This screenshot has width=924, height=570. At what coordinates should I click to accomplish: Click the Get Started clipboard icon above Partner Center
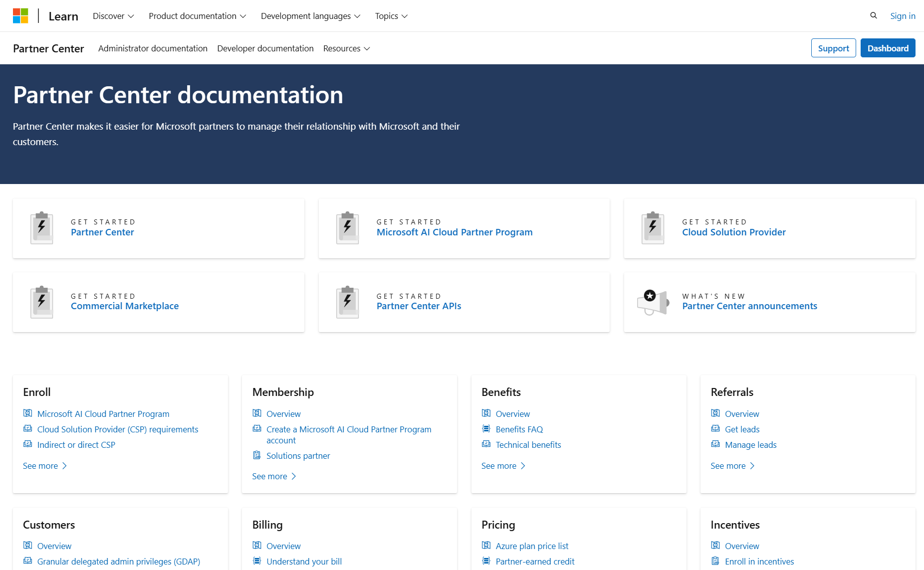click(41, 228)
